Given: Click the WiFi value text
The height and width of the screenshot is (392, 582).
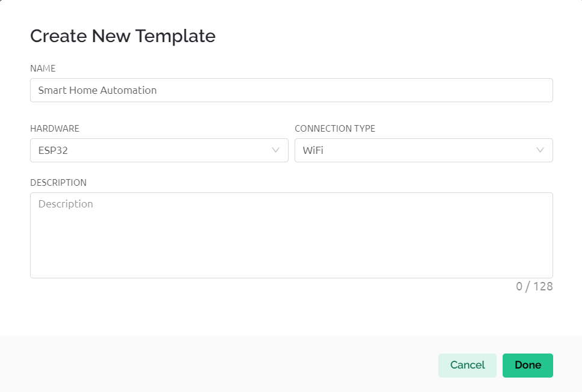Looking at the screenshot, I should [313, 150].
